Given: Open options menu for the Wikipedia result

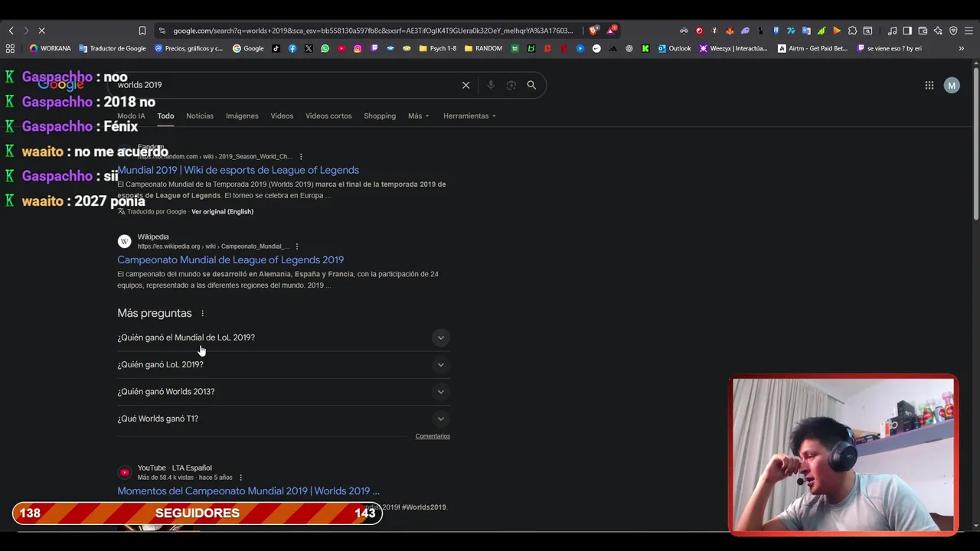Looking at the screenshot, I should (x=296, y=246).
